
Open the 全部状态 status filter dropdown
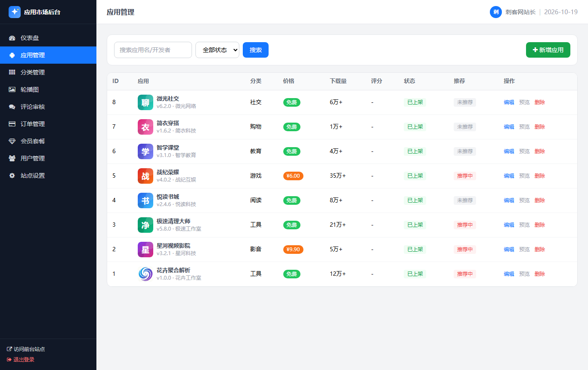pyautogui.click(x=217, y=50)
